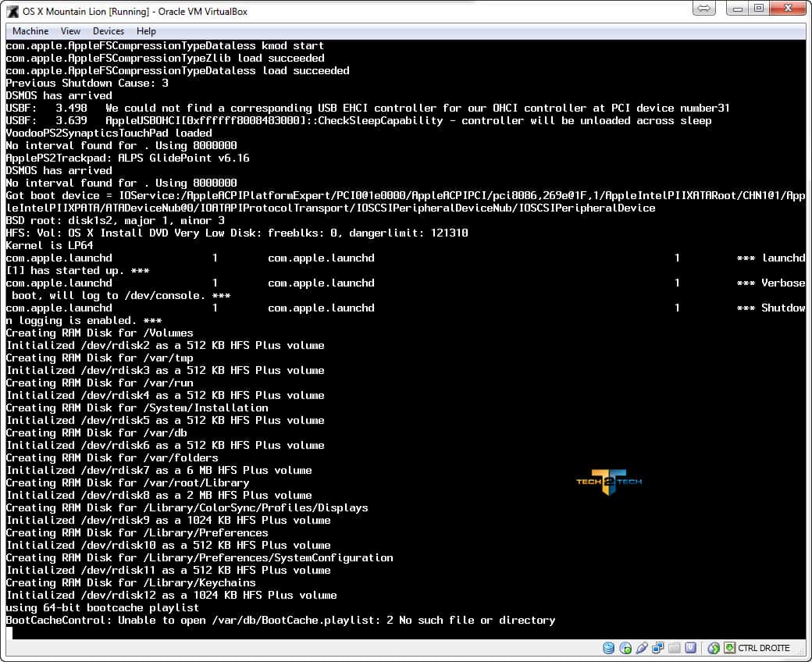Click the hard disk activity status icon
812x662 pixels.
[x=608, y=647]
